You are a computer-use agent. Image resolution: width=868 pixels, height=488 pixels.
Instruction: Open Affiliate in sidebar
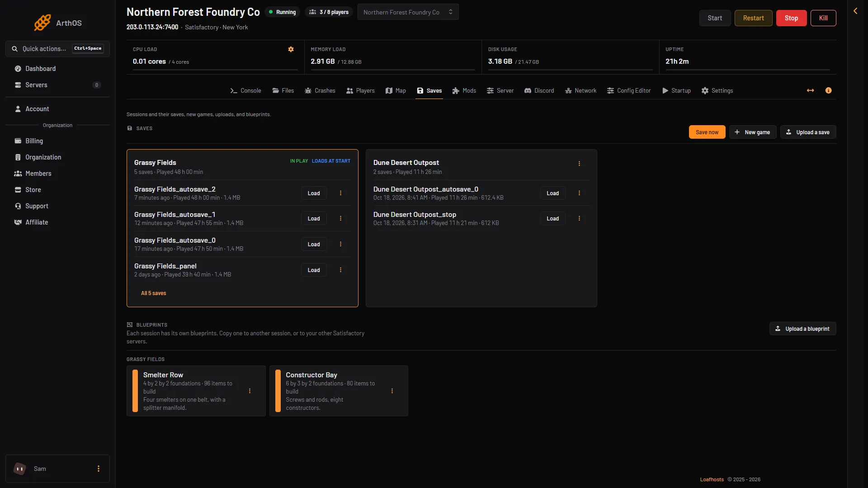click(x=57, y=222)
